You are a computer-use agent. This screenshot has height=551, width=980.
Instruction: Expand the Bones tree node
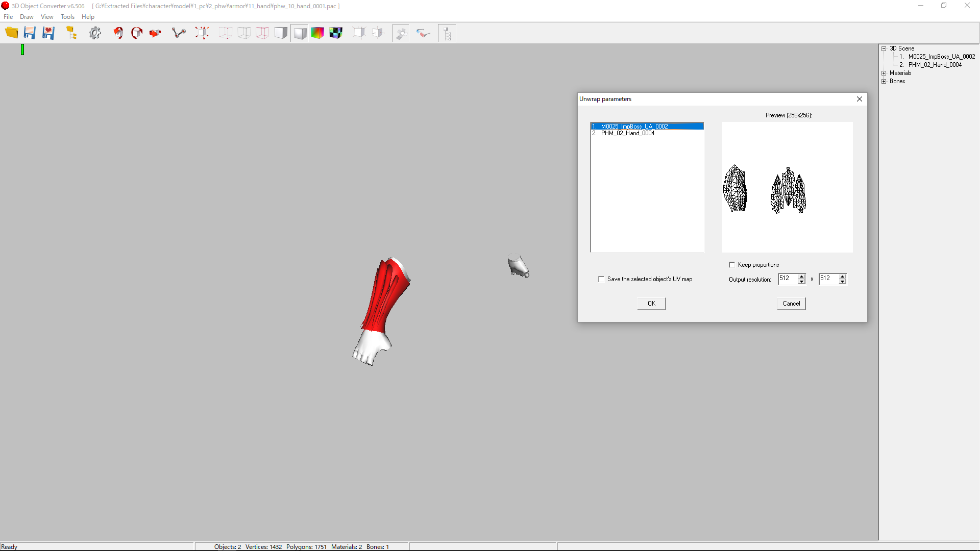[x=884, y=81]
